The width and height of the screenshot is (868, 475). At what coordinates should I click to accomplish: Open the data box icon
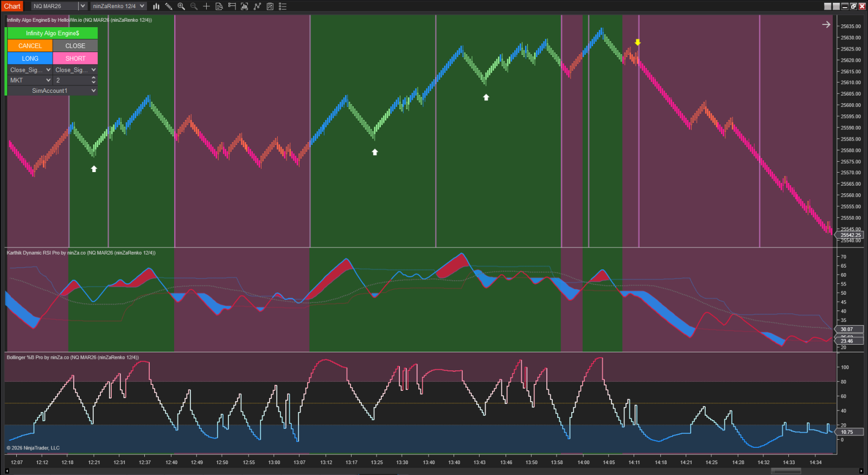tap(219, 7)
